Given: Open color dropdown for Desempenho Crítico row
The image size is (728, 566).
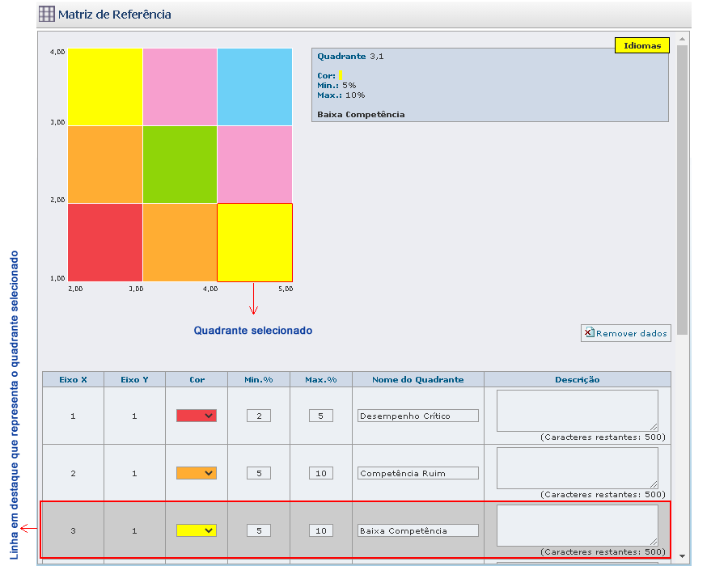Looking at the screenshot, I should click(x=197, y=416).
